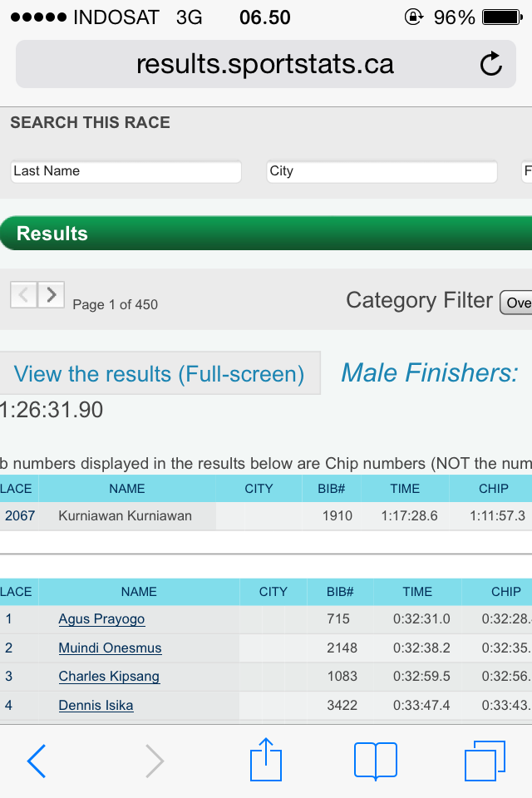Click time 0:32:38.2 cell
The height and width of the screenshot is (798, 532).
pos(421,648)
